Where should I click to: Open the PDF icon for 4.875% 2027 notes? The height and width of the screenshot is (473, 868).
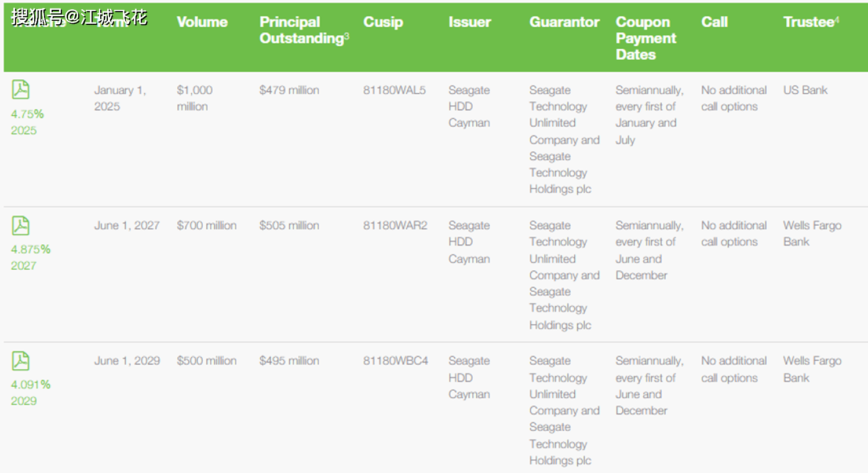(x=20, y=225)
